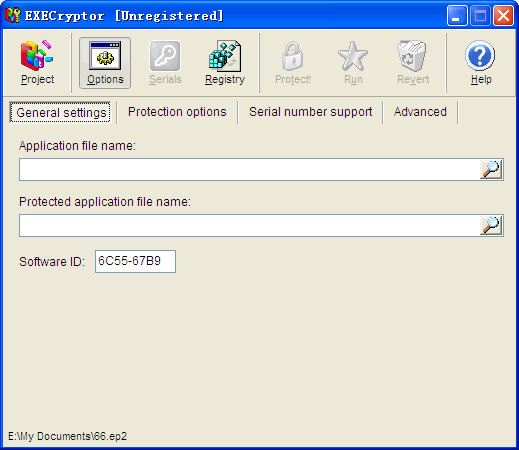The height and width of the screenshot is (450, 519).
Task: Open the Registry toolbar icon
Action: (x=225, y=56)
